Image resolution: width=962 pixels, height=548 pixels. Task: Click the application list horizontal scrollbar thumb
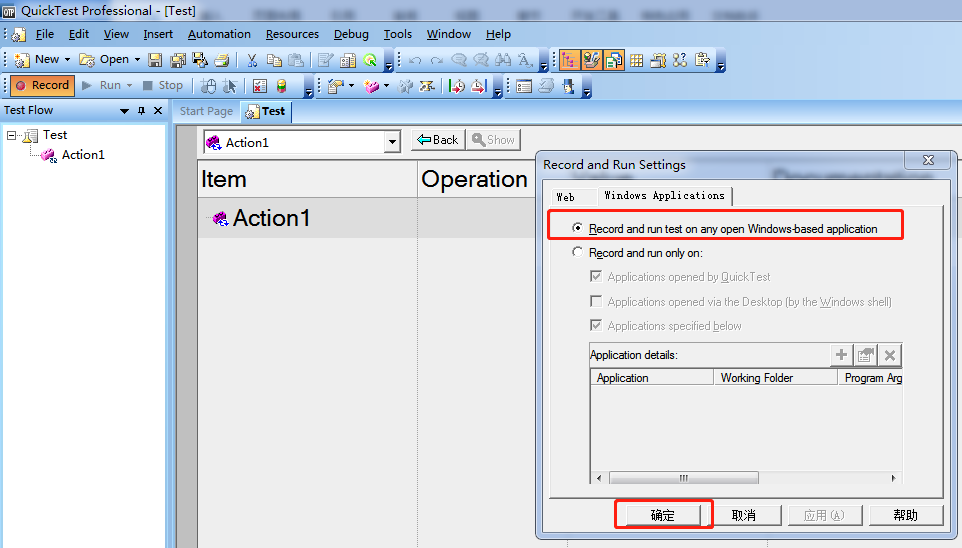(683, 478)
